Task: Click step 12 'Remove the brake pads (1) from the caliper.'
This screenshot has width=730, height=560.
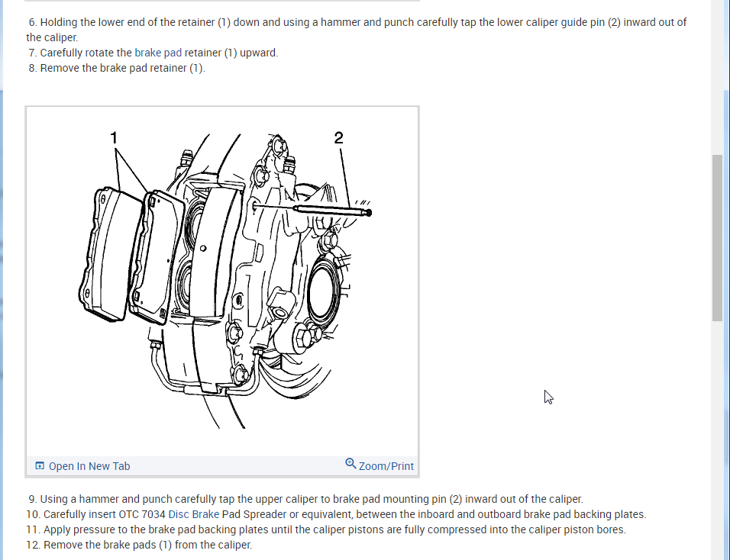Action: tap(139, 545)
